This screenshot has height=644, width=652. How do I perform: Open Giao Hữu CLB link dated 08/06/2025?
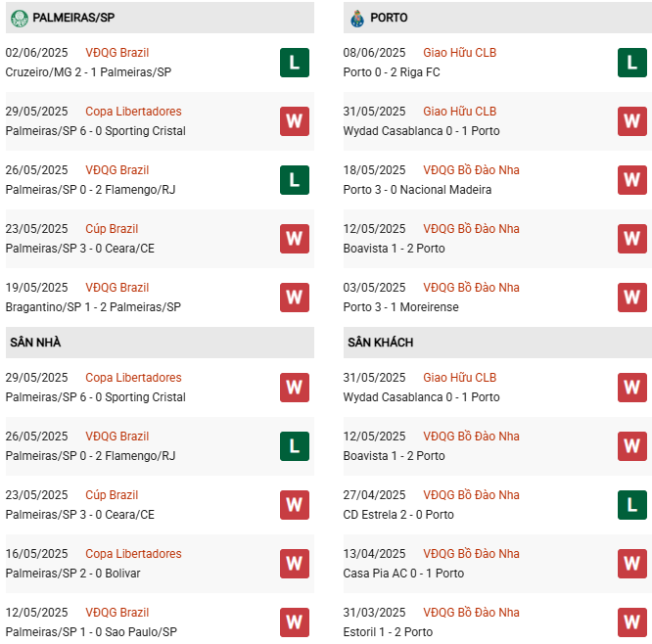click(459, 53)
